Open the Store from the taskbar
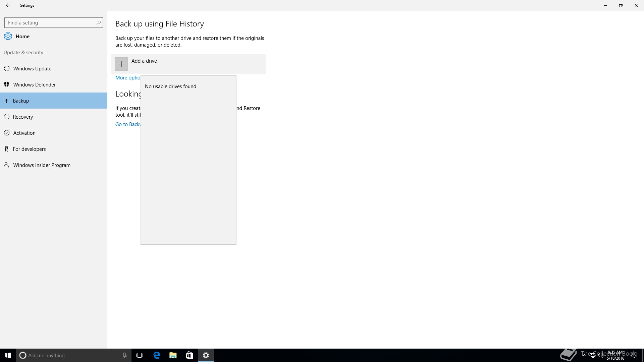 tap(189, 355)
